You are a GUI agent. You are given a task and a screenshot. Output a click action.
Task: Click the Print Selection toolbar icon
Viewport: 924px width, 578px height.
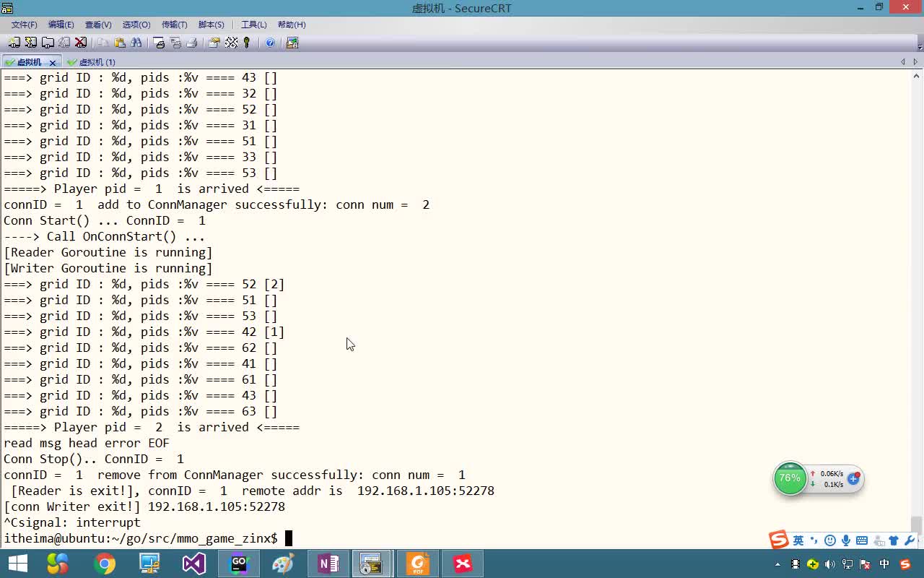tap(175, 43)
